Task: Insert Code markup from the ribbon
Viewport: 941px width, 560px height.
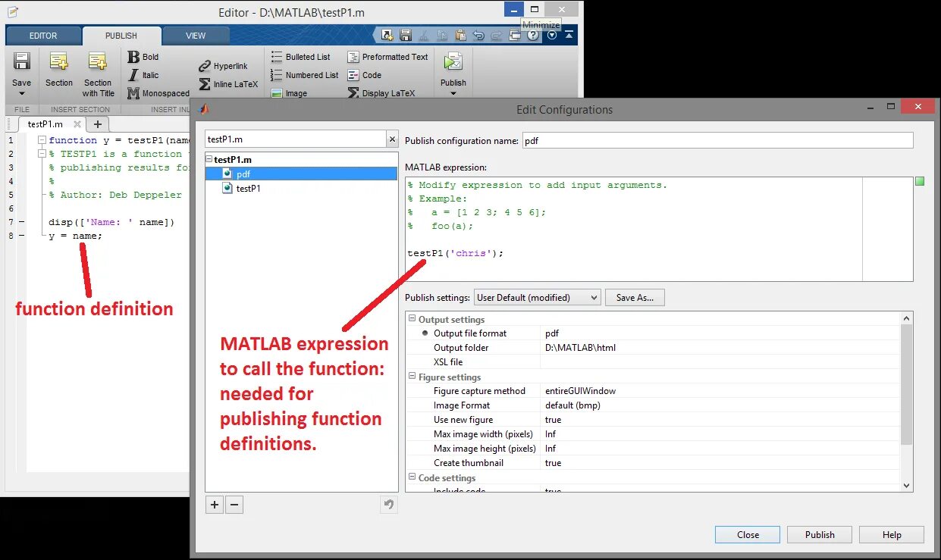Action: (364, 75)
